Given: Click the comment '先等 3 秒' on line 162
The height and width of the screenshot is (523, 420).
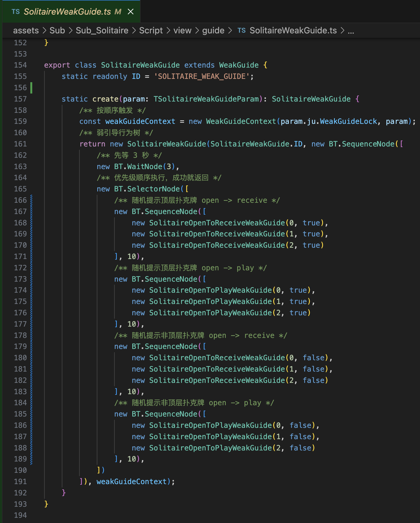Looking at the screenshot, I should tap(129, 155).
